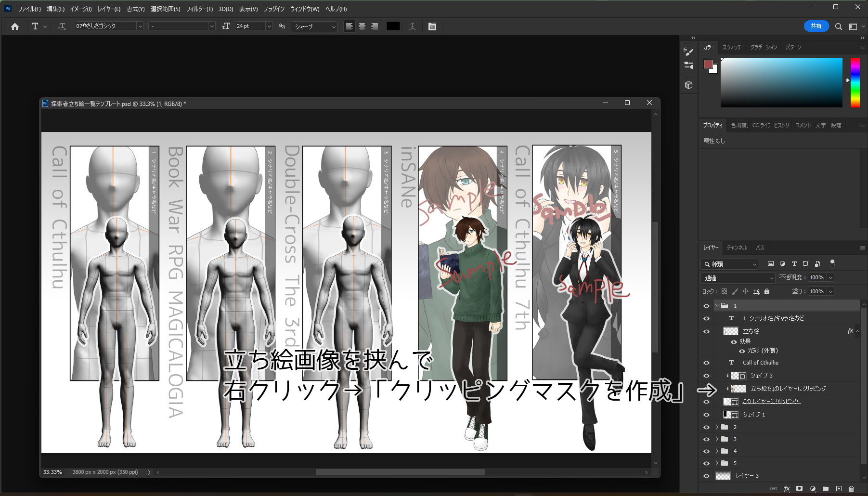Delete the selected layer using trash icon
This screenshot has height=496, width=868.
tap(852, 489)
